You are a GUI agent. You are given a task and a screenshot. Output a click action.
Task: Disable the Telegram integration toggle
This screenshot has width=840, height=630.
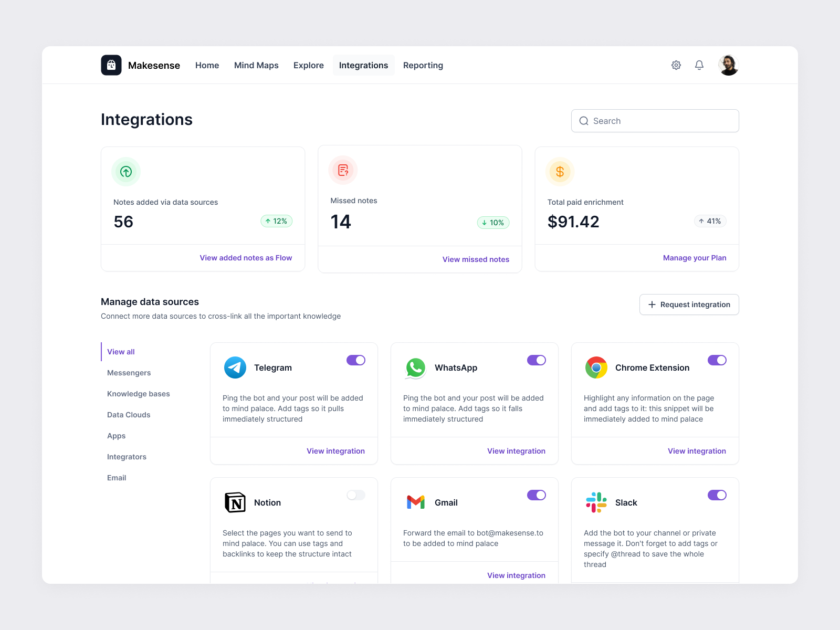pyautogui.click(x=356, y=360)
